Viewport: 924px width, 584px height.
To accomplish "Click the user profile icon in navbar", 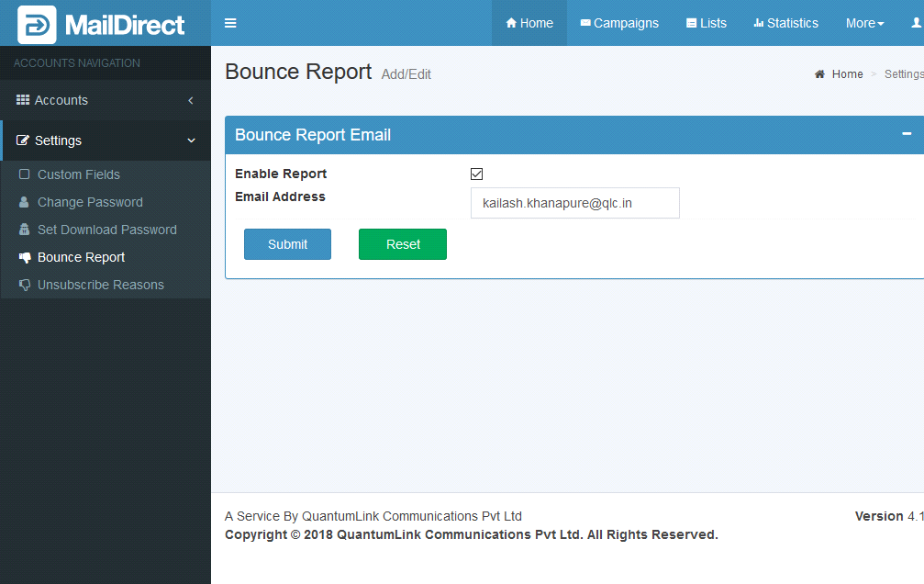I will [915, 23].
